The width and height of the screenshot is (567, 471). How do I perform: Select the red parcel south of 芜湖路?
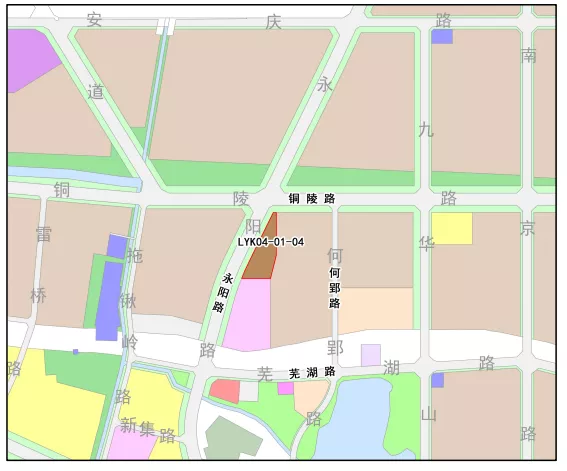click(225, 390)
